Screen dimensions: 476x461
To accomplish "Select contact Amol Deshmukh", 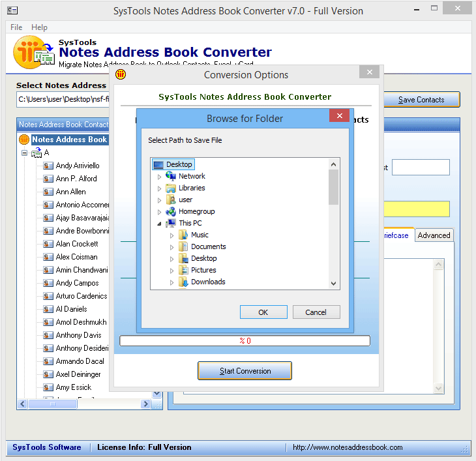I will pos(81,322).
